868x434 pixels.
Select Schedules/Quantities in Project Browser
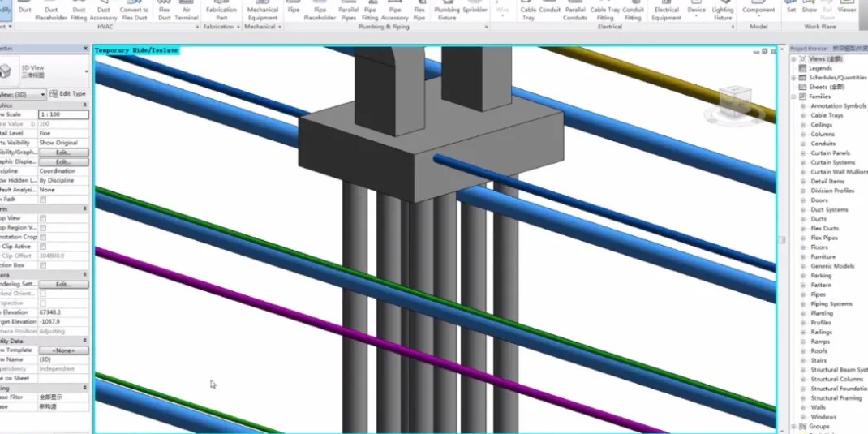click(838, 78)
